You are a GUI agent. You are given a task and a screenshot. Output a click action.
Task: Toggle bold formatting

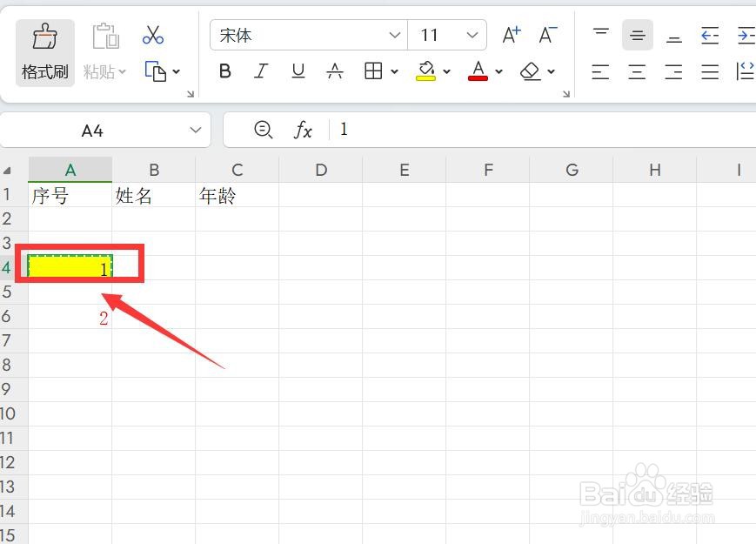[224, 71]
